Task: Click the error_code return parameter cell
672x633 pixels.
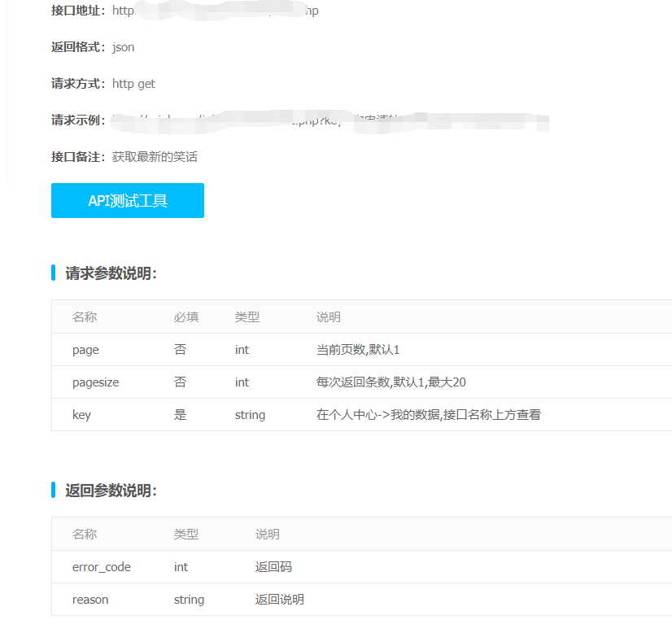Action: (x=102, y=567)
